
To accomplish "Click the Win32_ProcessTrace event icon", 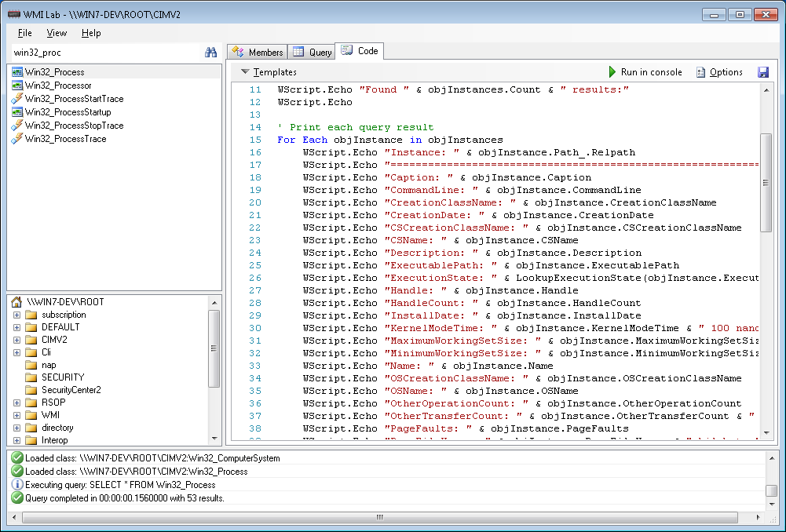I will pos(17,139).
